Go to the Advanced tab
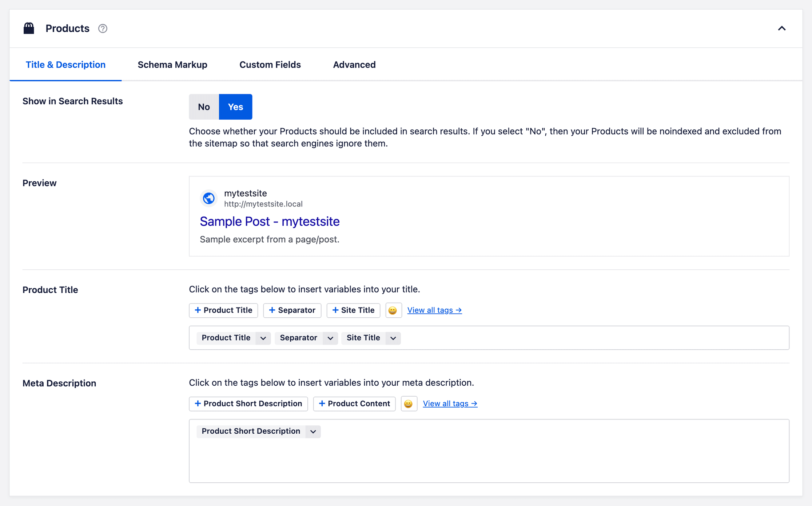This screenshot has width=812, height=506. pyautogui.click(x=354, y=65)
